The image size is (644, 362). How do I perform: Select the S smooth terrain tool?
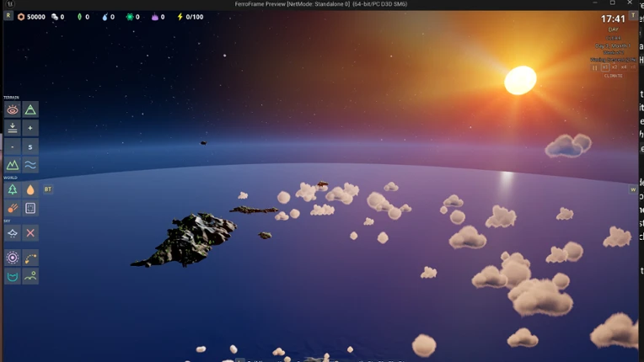pyautogui.click(x=30, y=146)
